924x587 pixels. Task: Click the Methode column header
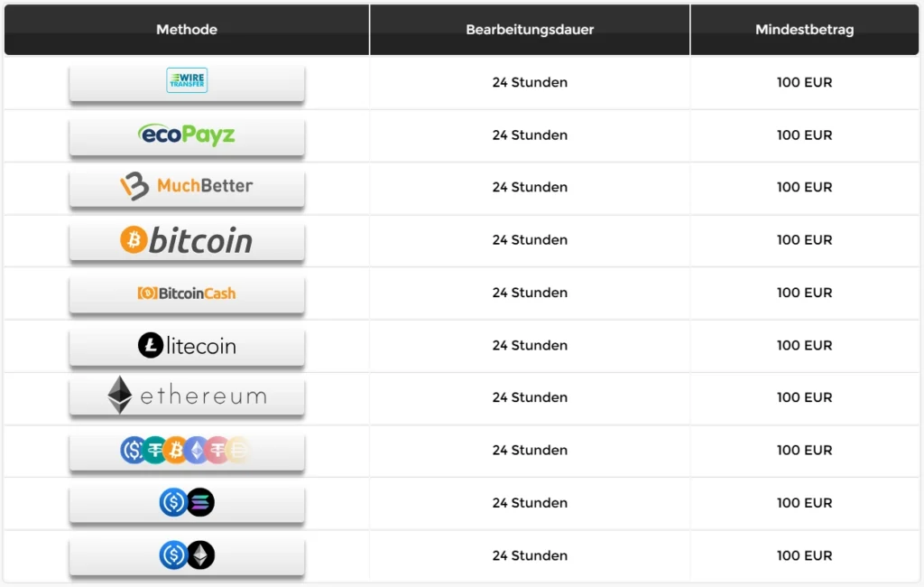pos(187,30)
